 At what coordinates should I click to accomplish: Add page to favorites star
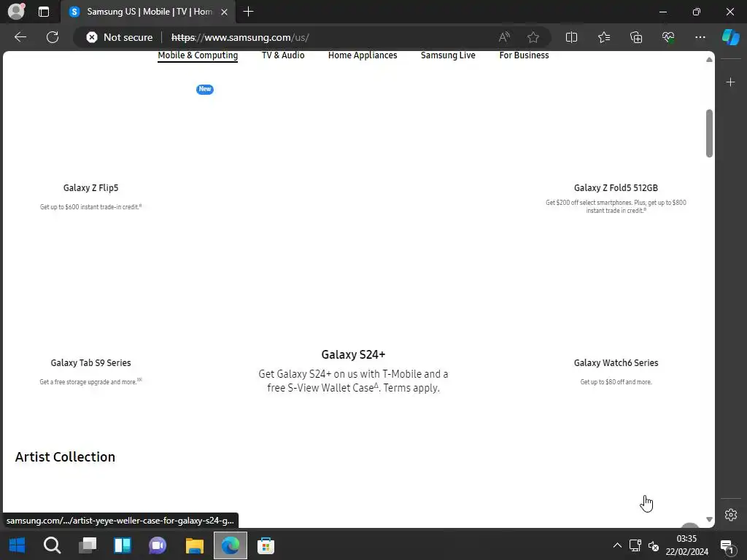533,37
